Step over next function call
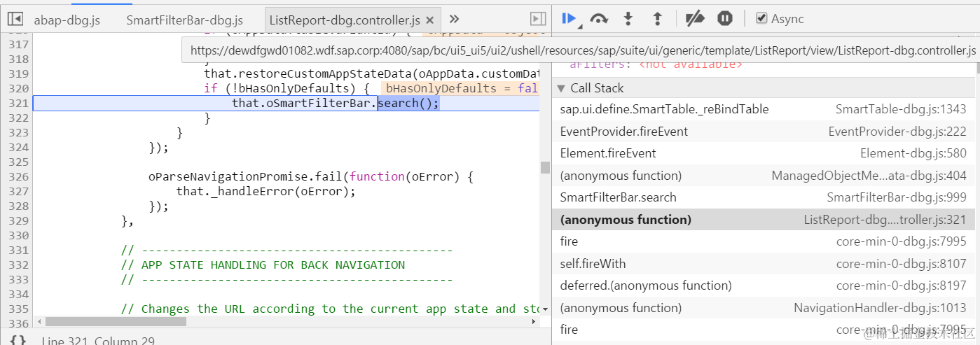 click(x=598, y=19)
